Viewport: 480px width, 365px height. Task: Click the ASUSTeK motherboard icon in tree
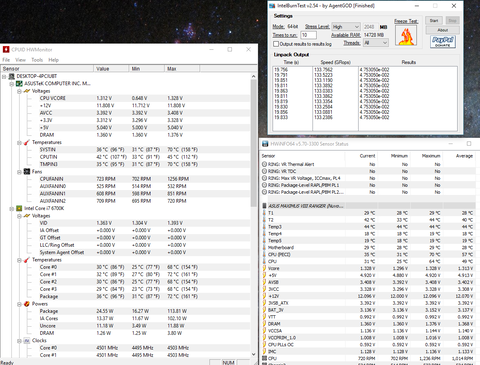pyautogui.click(x=19, y=83)
